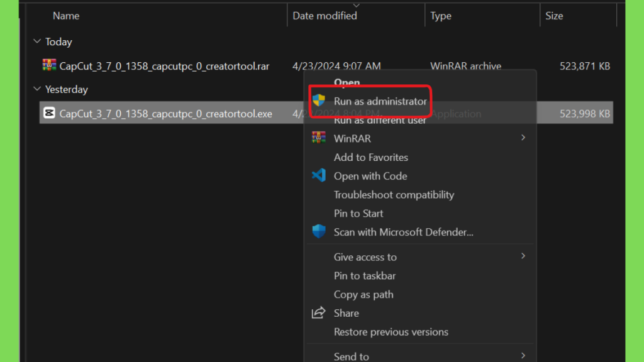Image resolution: width=644 pixels, height=362 pixels.
Task: Click the Today group label
Action: [58, 42]
